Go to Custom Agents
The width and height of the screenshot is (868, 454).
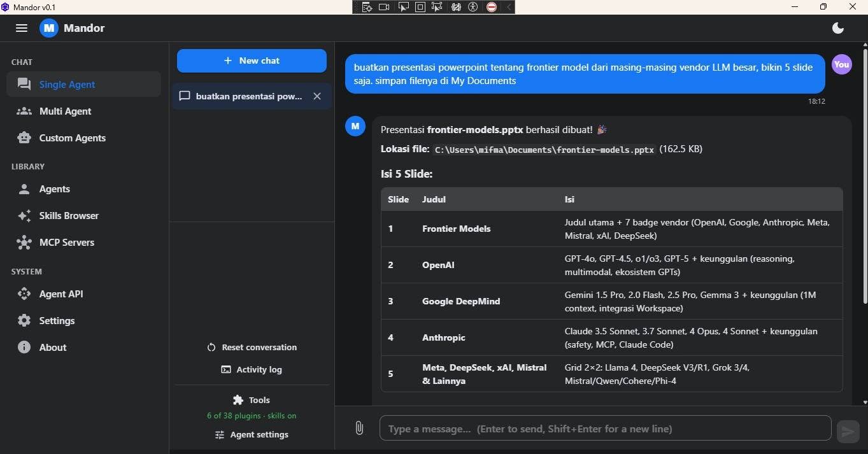tap(83, 138)
